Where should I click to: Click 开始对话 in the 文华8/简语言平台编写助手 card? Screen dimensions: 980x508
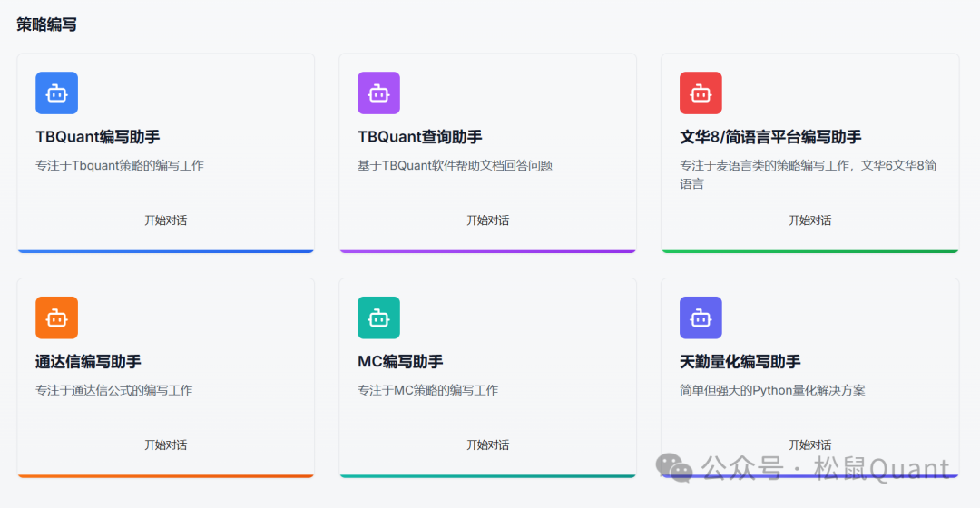[x=810, y=220]
